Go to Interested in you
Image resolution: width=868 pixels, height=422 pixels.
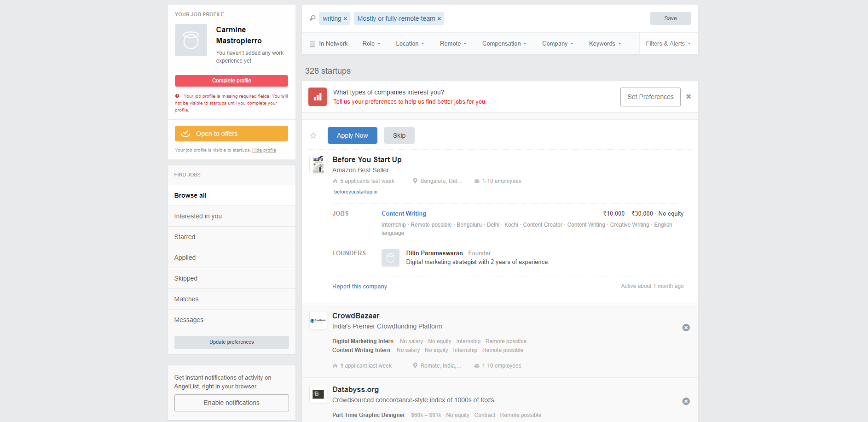[231, 216]
